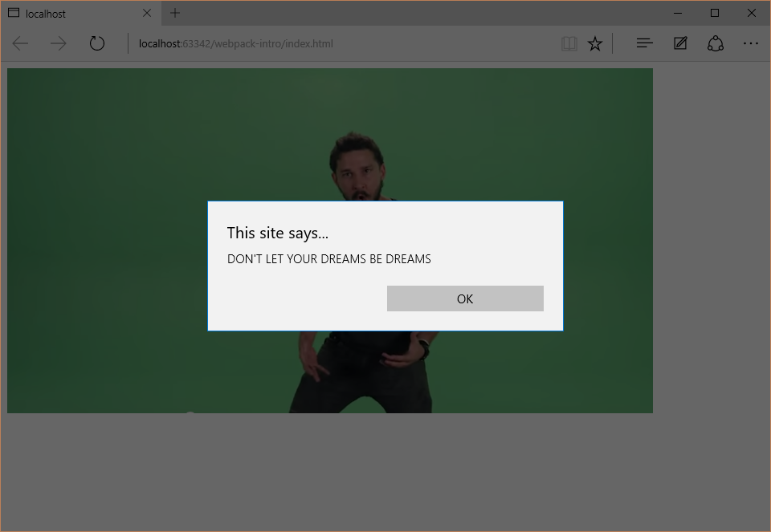The width and height of the screenshot is (771, 532).
Task: Open a new tab with plus
Action: 175,14
